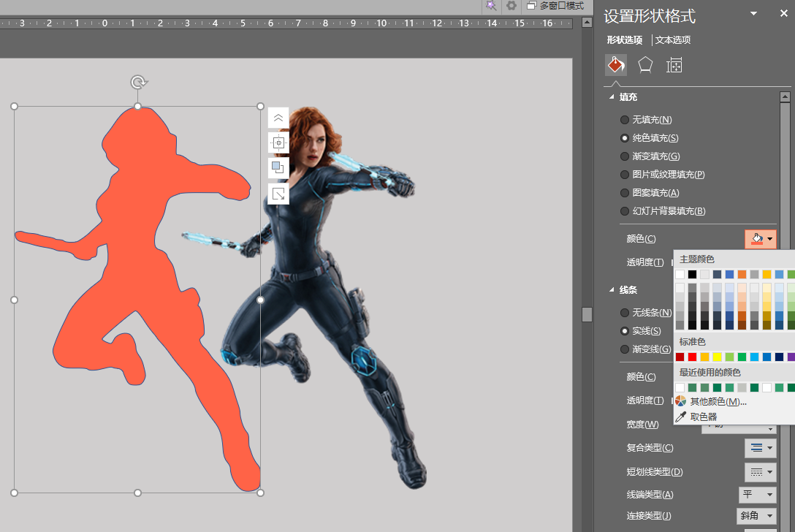Select 渐变填充(G) gradient fill option
Viewport: 795px width, 532px height.
[650, 156]
